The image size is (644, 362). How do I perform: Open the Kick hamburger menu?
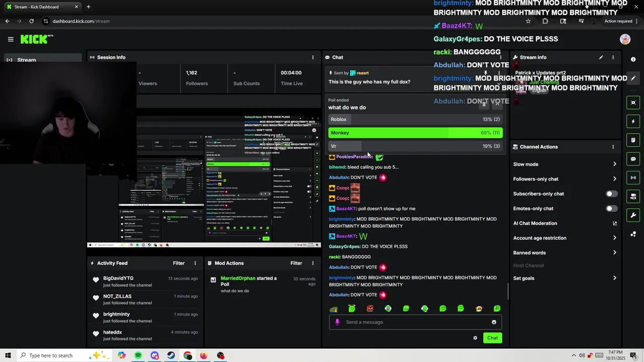pyautogui.click(x=11, y=39)
